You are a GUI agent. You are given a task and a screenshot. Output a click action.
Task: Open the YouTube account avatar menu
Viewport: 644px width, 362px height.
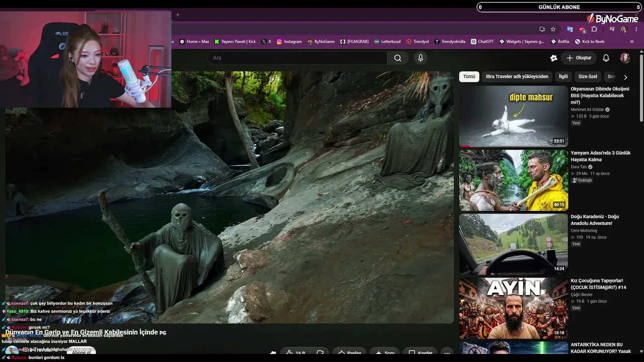(x=625, y=58)
